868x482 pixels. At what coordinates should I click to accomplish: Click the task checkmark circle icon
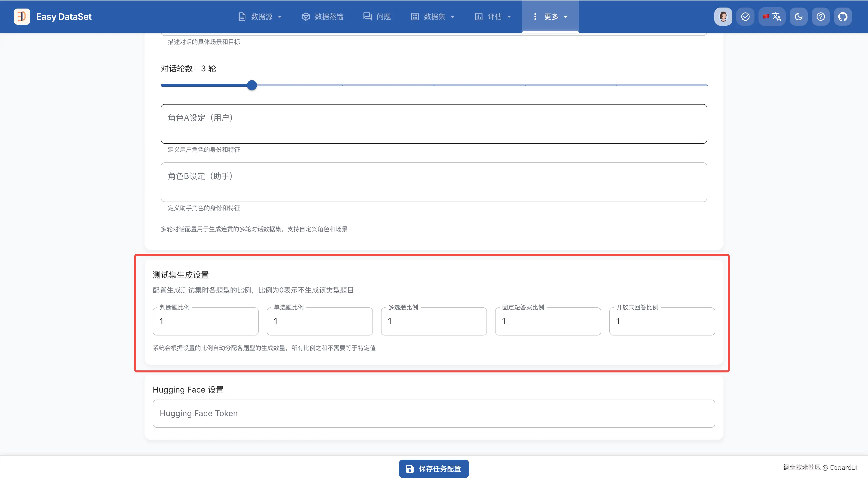coord(745,17)
